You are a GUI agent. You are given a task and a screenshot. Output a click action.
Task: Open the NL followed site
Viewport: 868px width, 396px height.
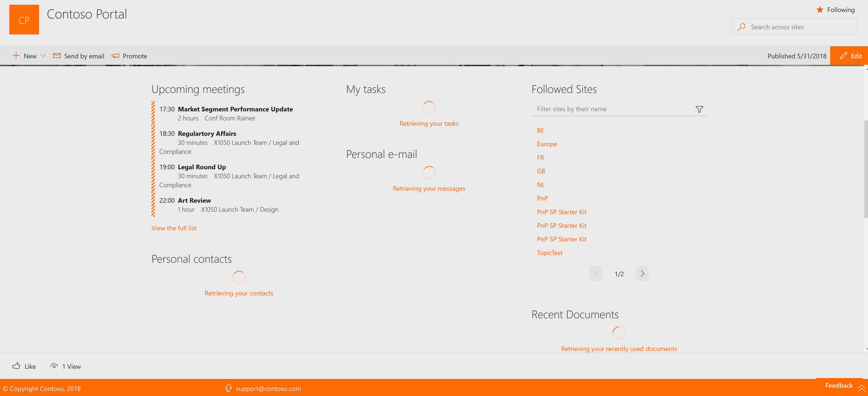(541, 185)
